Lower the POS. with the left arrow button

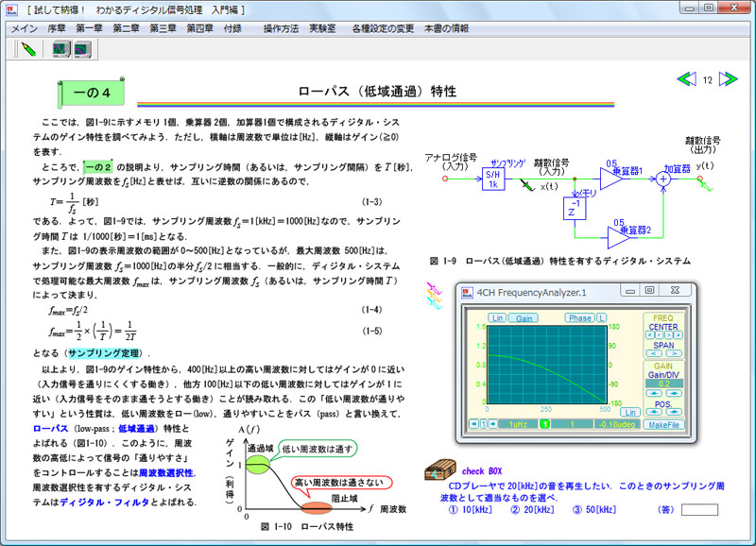pos(654,412)
